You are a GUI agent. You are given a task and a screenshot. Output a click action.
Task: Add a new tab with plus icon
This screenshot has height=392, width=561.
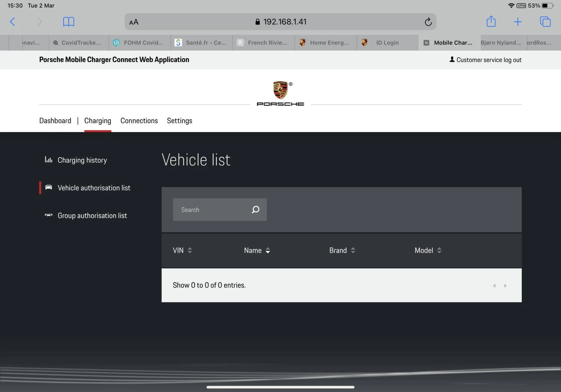tap(518, 22)
